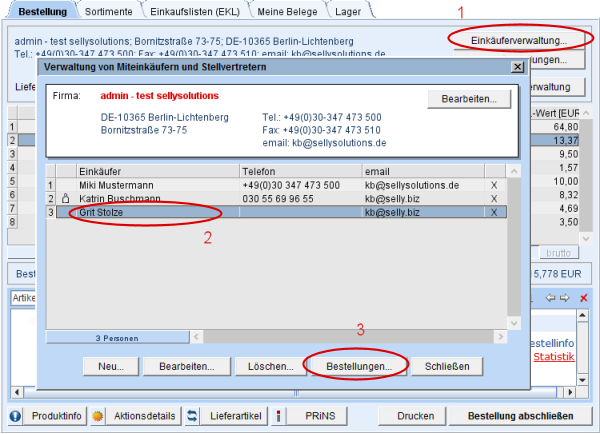Viewport: 600px width, 434px height.
Task: Click the Einkäuferverwaltung... button
Action: [519, 40]
